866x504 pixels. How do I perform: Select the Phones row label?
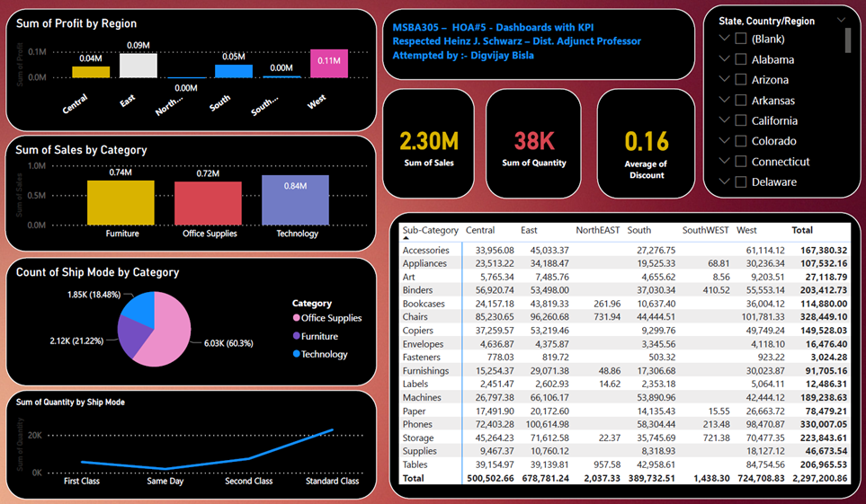point(417,424)
